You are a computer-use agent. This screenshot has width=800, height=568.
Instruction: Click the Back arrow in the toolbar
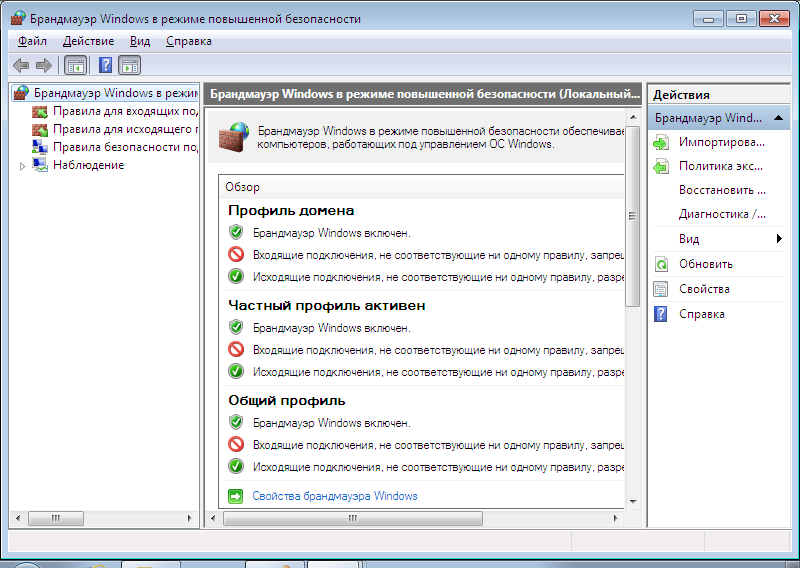coord(21,65)
